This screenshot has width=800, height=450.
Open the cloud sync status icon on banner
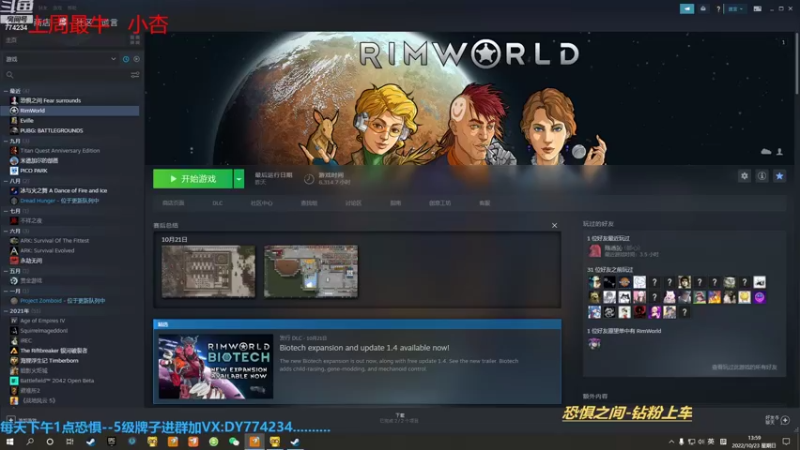(x=766, y=152)
